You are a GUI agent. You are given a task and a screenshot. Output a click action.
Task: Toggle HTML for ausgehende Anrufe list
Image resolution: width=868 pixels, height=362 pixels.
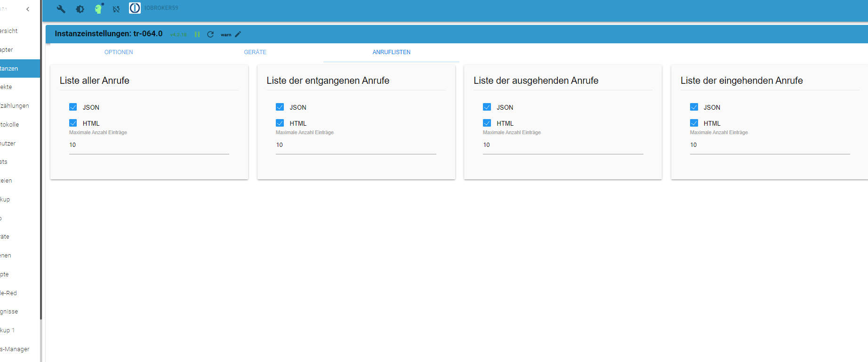point(487,123)
